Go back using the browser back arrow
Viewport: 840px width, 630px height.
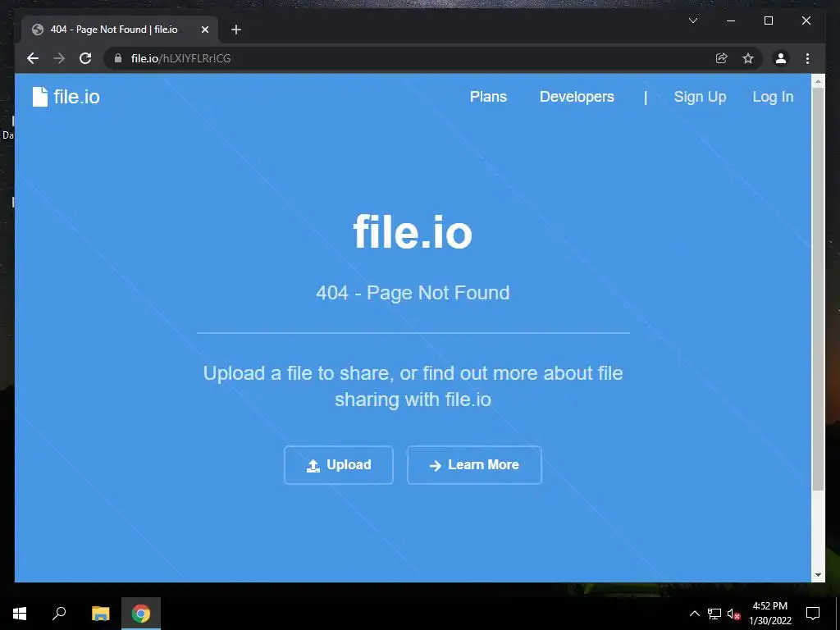pyautogui.click(x=33, y=58)
